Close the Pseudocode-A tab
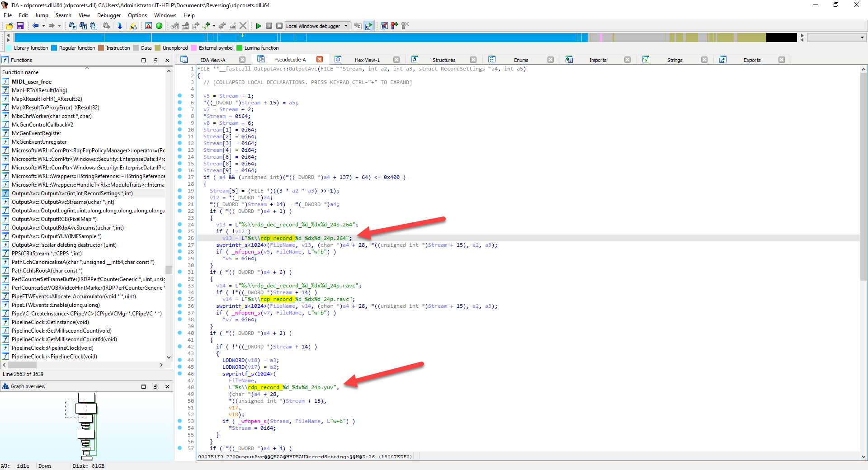The height and width of the screenshot is (470, 868). tap(320, 59)
